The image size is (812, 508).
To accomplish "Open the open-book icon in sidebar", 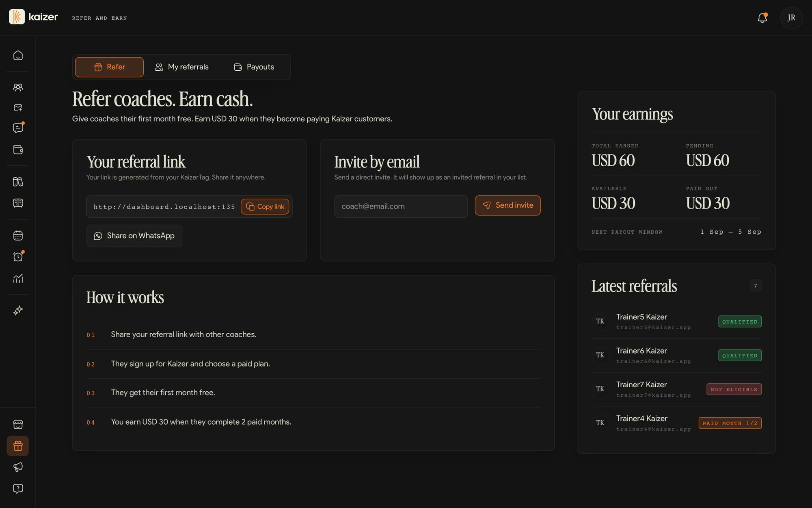I will (x=18, y=203).
